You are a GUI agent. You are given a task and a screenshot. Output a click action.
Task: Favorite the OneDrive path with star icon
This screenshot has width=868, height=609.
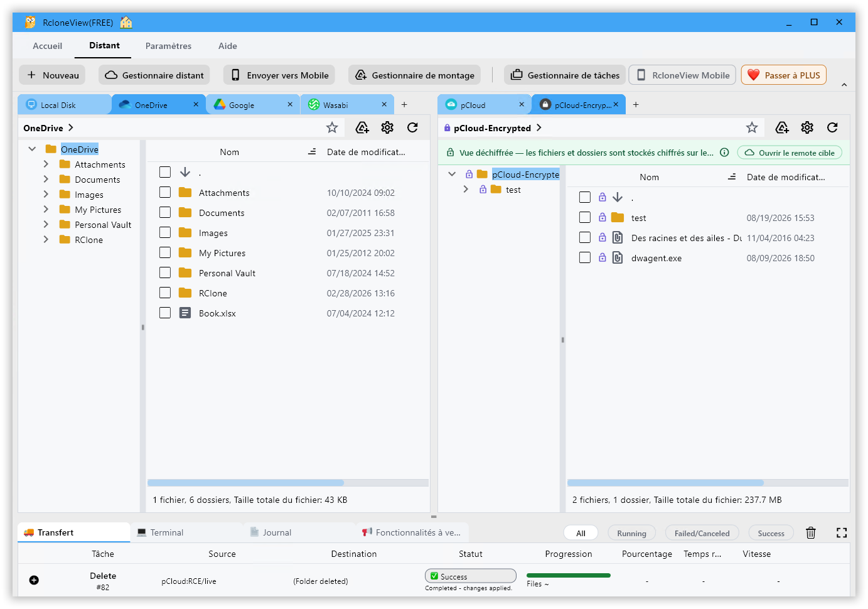(332, 128)
